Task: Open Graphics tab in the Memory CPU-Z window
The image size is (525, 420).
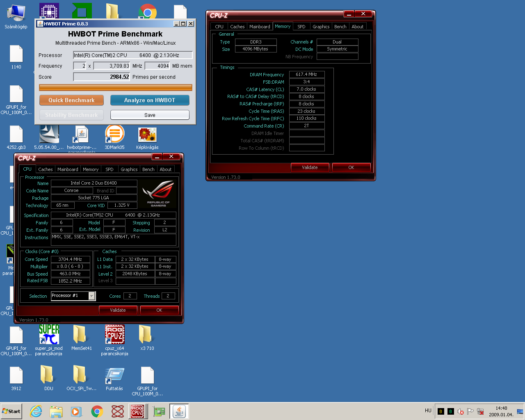Action: click(x=321, y=27)
